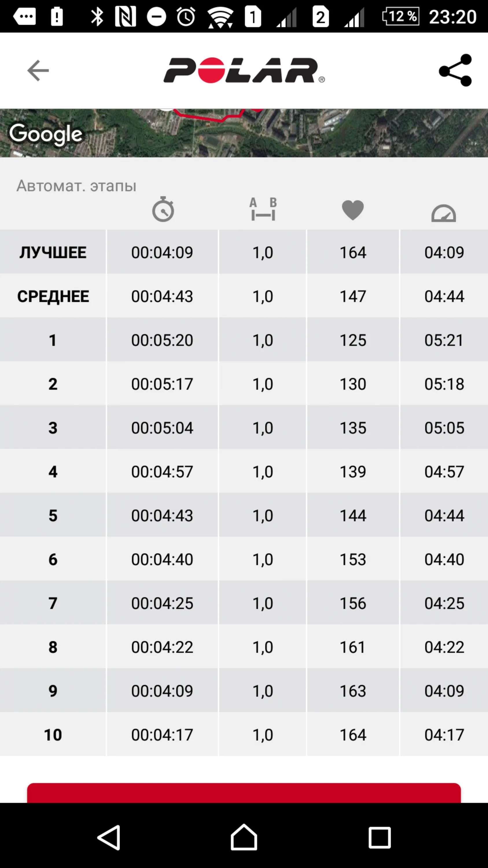Viewport: 488px width, 868px height.
Task: Tap the speedometer pace column icon
Action: click(443, 213)
